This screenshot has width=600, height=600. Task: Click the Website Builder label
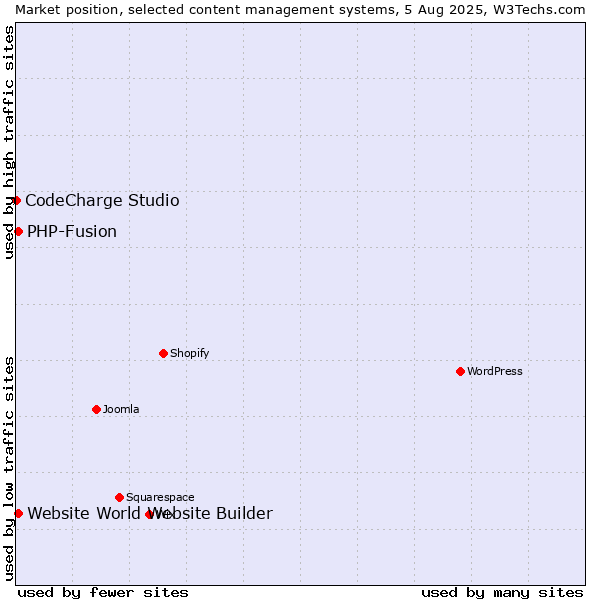210,514
